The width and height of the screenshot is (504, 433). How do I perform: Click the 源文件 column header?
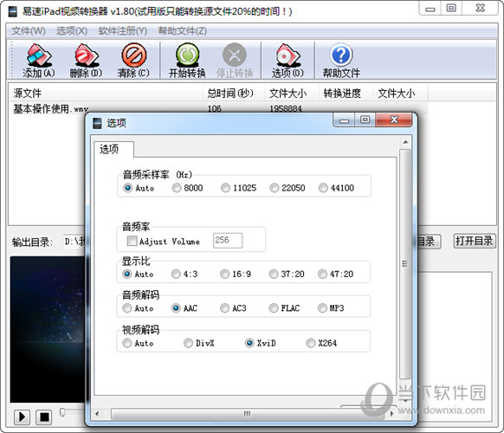[x=106, y=94]
